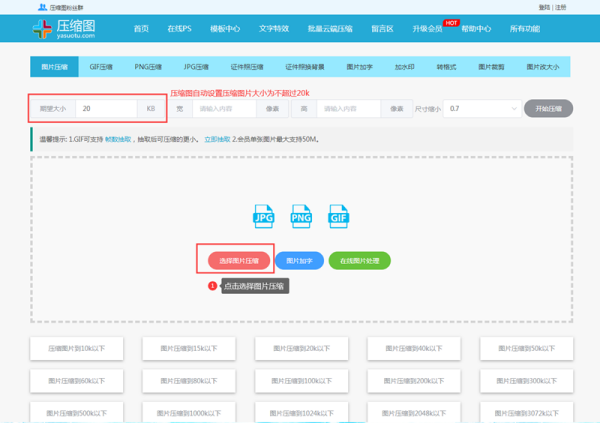
Task: Click the JPG file format icon
Action: click(264, 216)
